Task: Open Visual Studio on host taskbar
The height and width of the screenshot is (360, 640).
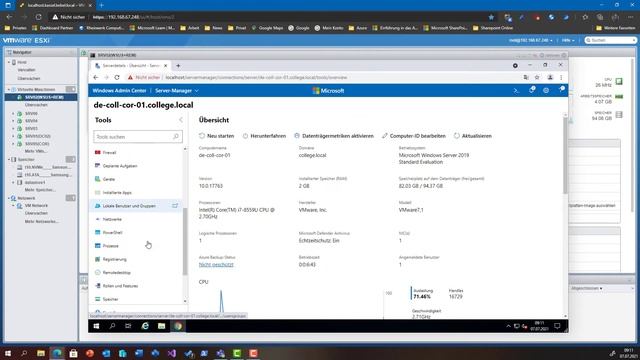Action: coord(172,353)
